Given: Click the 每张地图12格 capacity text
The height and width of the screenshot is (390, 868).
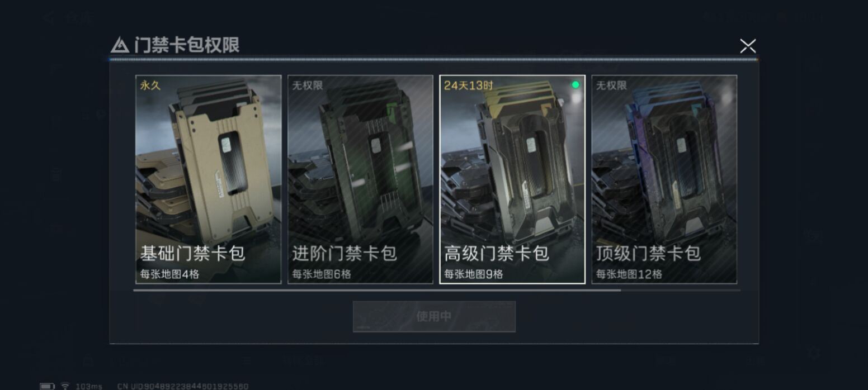Looking at the screenshot, I should point(629,274).
